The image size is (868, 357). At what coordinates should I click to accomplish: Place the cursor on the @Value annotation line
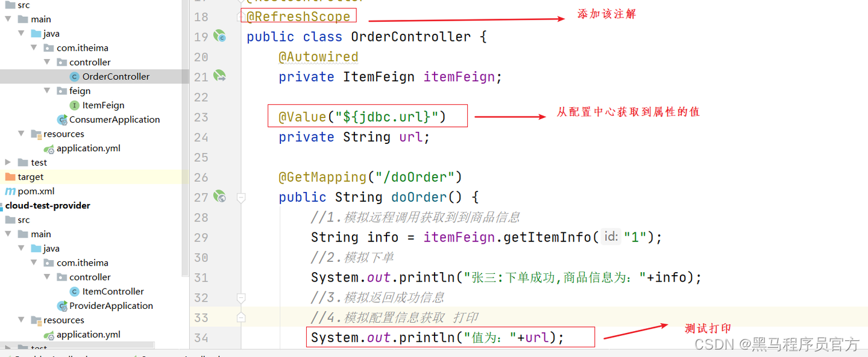pos(362,116)
